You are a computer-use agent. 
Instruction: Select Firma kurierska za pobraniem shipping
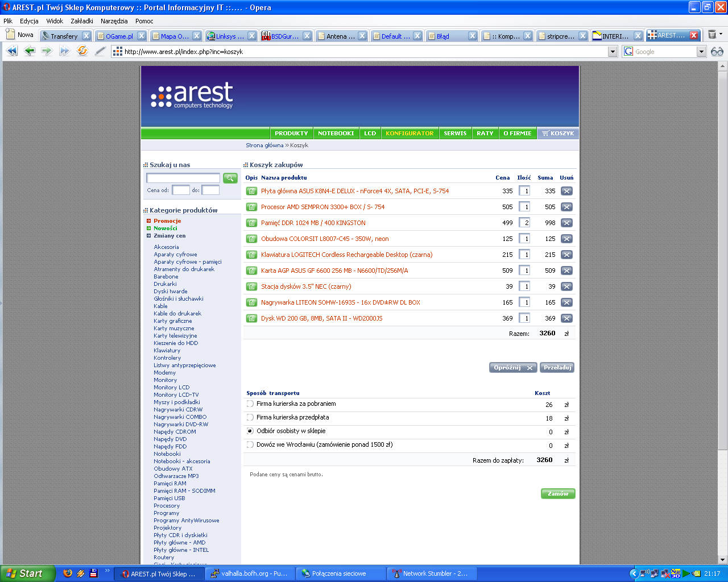[x=250, y=404]
